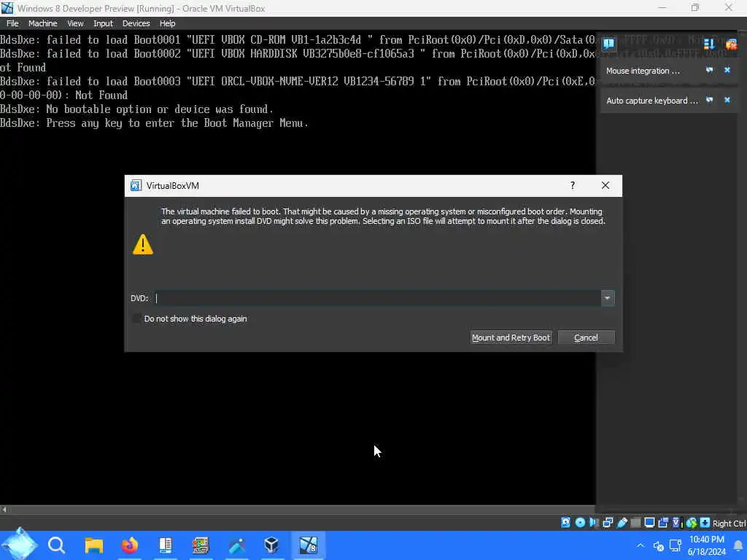
Task: Click the muted volume tray icon
Action: pos(659,545)
